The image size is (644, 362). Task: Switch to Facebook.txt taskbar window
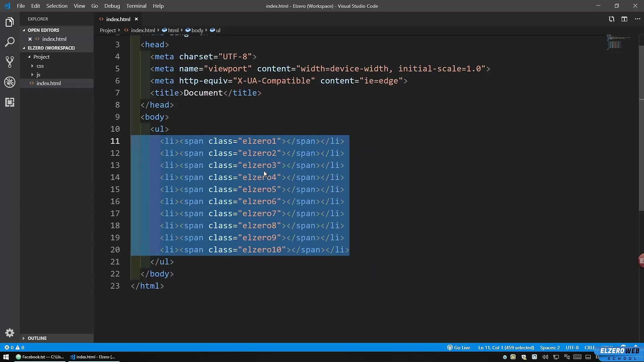click(40, 357)
